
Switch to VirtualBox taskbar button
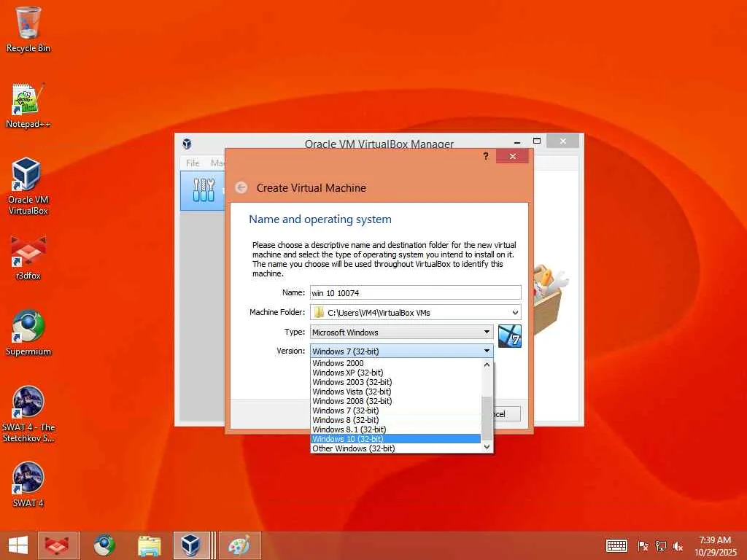192,545
